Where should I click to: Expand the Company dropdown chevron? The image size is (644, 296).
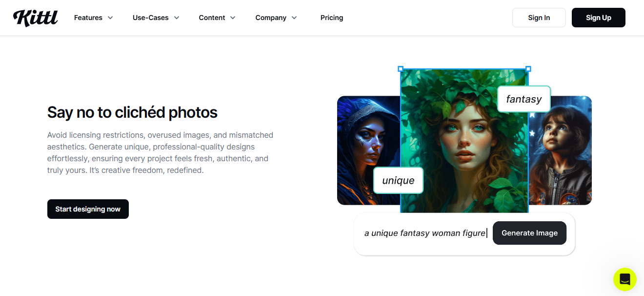tap(294, 18)
